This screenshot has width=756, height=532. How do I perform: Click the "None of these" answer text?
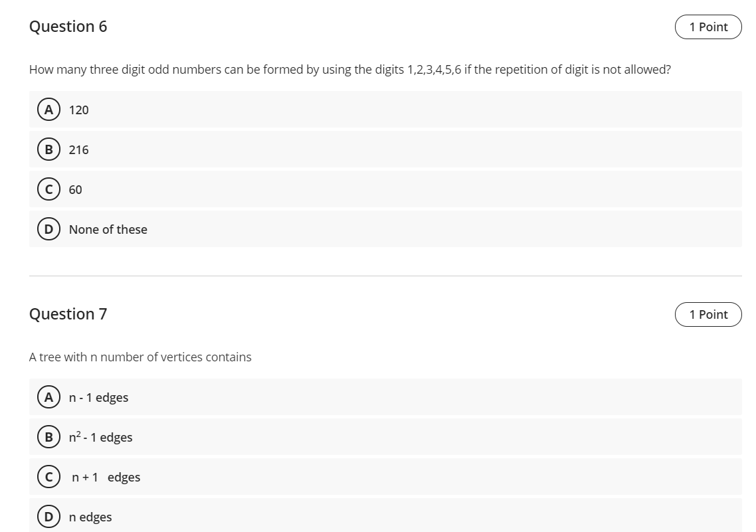(108, 230)
